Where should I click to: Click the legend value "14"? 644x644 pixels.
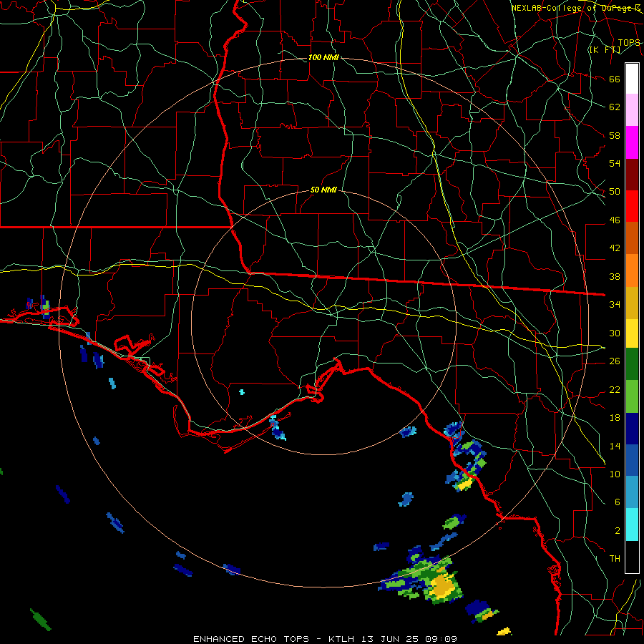(615, 446)
